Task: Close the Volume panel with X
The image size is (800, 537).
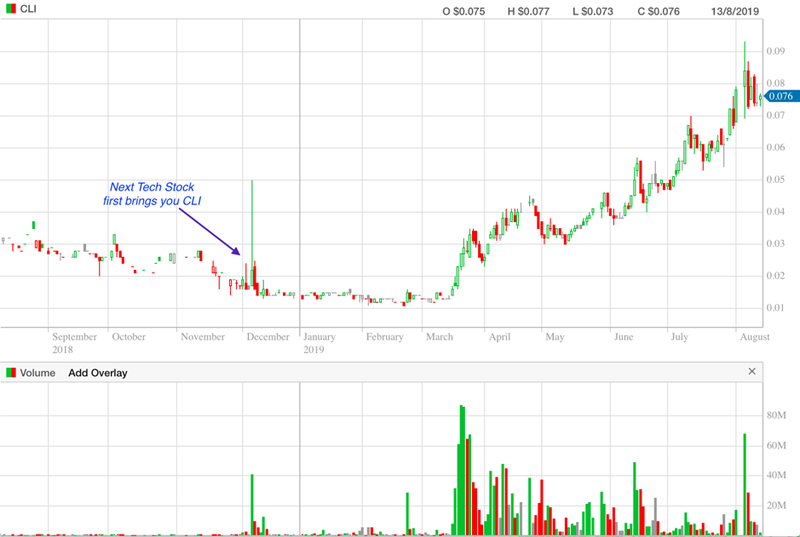Action: [752, 372]
